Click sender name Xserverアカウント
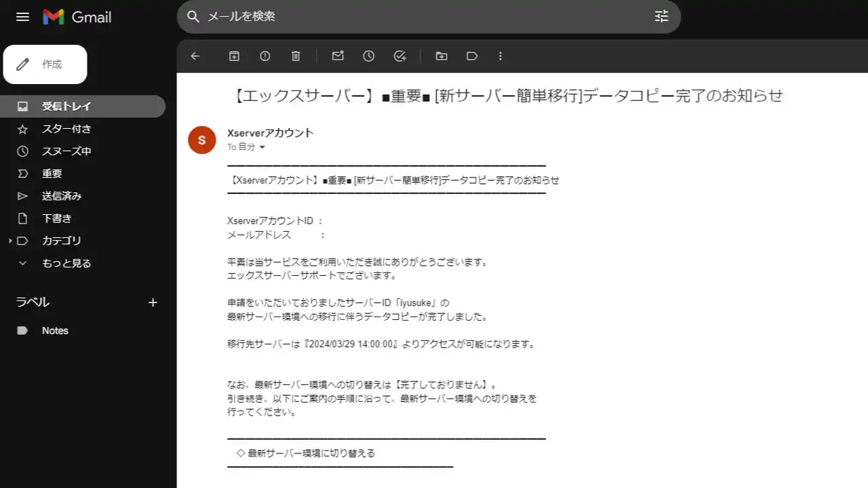The width and height of the screenshot is (868, 488). pyautogui.click(x=270, y=133)
